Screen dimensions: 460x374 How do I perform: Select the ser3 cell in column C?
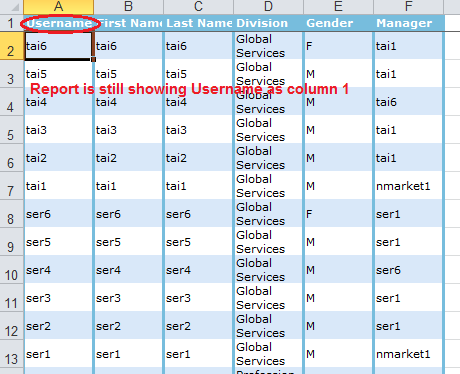tap(199, 298)
